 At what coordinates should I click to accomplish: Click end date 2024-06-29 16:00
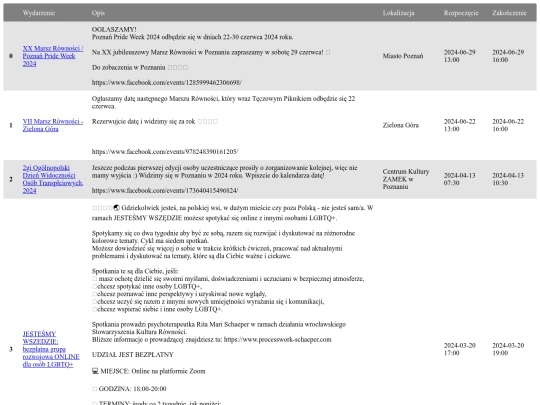(508, 56)
